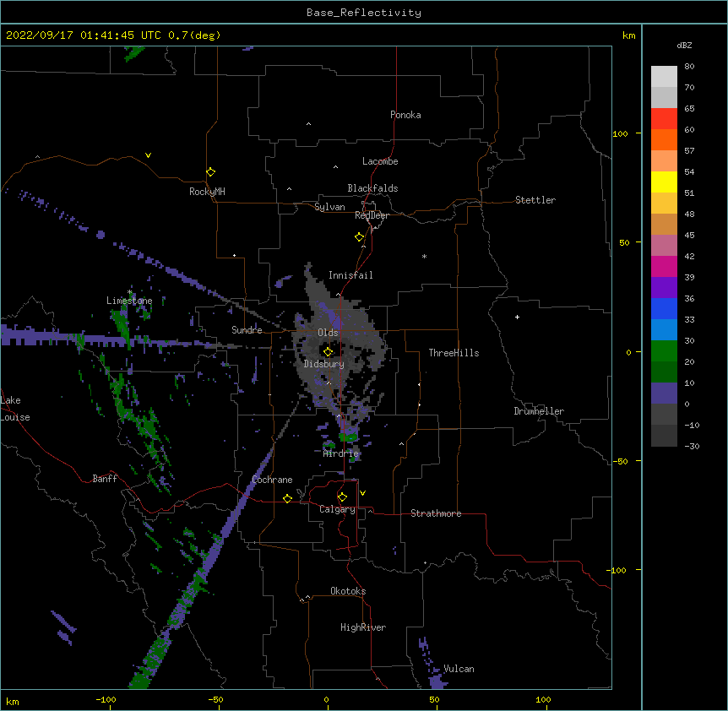Image resolution: width=728 pixels, height=711 pixels.
Task: Click the Calgary city label
Action: click(x=337, y=509)
